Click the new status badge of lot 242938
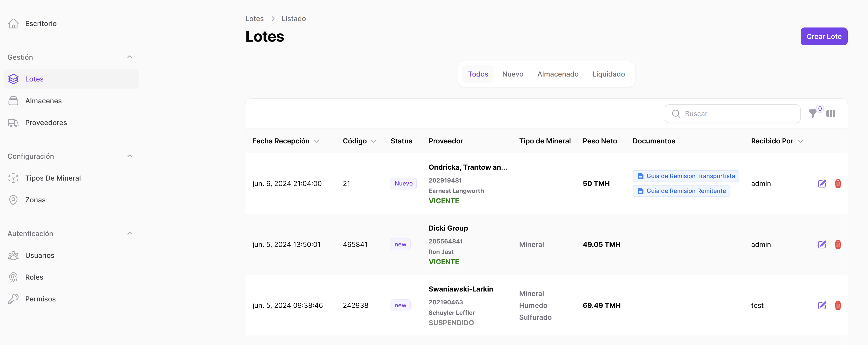Viewport: 868px width, 345px height. click(x=400, y=306)
